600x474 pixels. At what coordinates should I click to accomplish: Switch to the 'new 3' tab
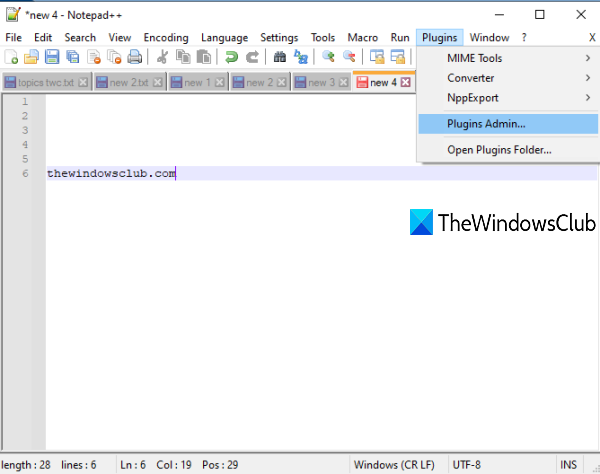321,82
